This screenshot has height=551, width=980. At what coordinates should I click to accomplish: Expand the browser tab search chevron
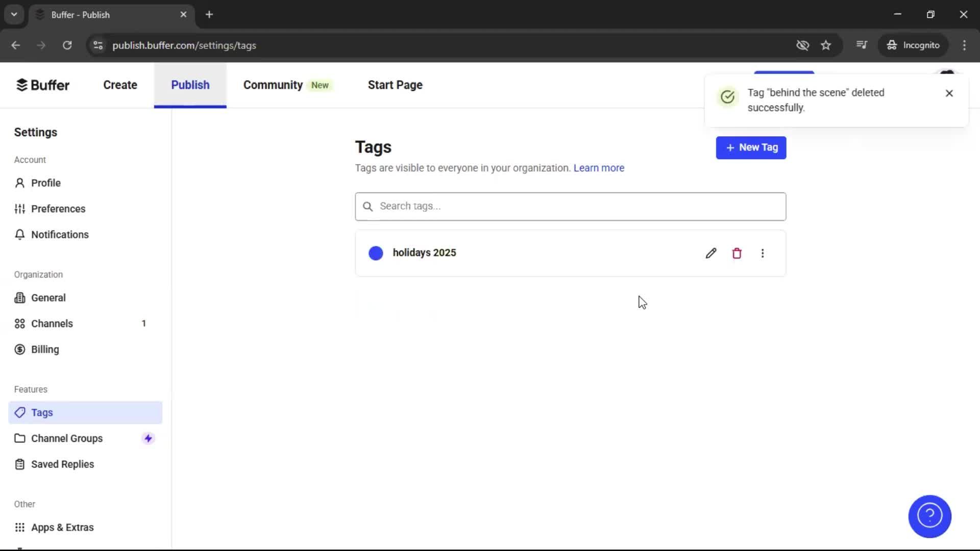[x=14, y=14]
